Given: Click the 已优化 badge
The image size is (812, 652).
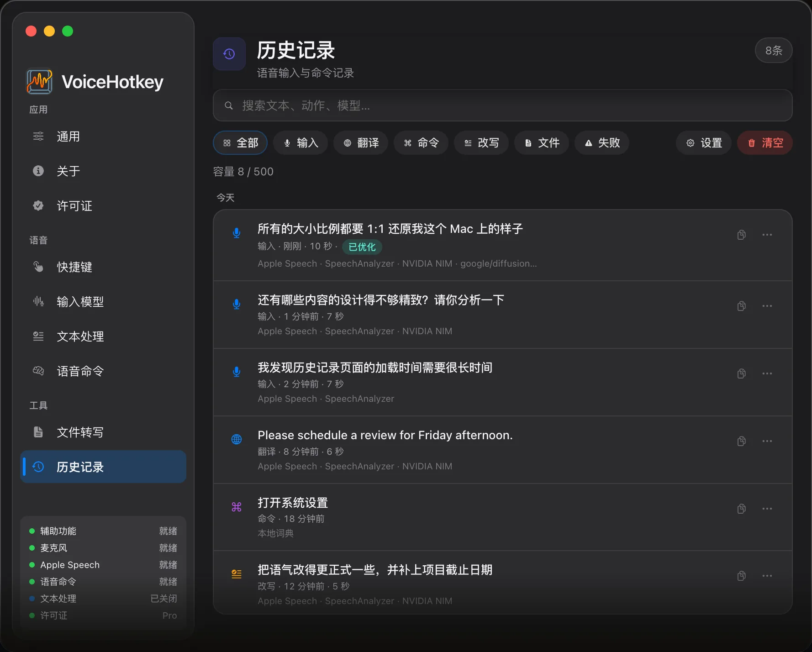Looking at the screenshot, I should point(362,247).
